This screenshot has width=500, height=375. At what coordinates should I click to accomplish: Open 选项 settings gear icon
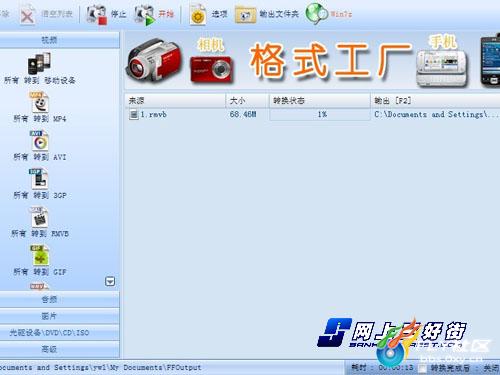pos(198,15)
